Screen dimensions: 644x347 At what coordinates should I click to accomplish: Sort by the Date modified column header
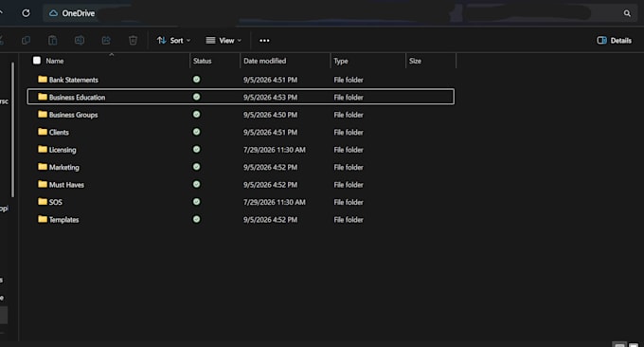pyautogui.click(x=264, y=61)
